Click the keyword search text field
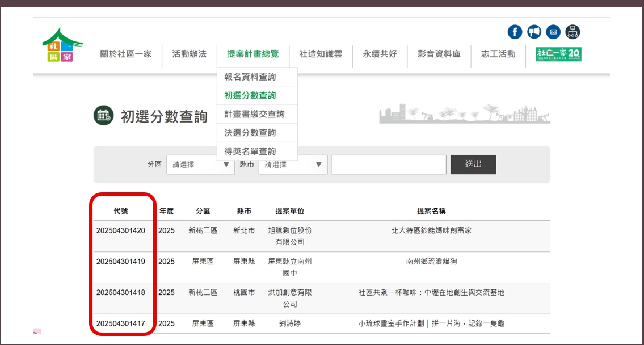Screen dimensions: 644x345 point(389,165)
